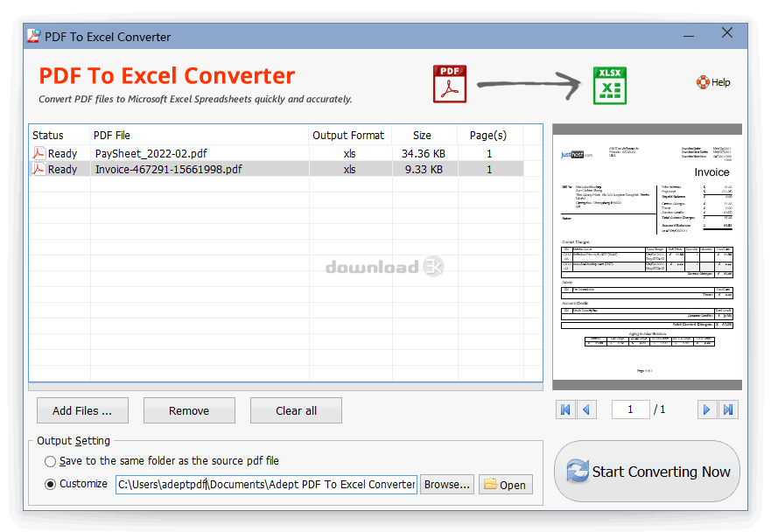Click the XLSX spreadsheet icon in header
This screenshot has width=771, height=532.
point(610,86)
